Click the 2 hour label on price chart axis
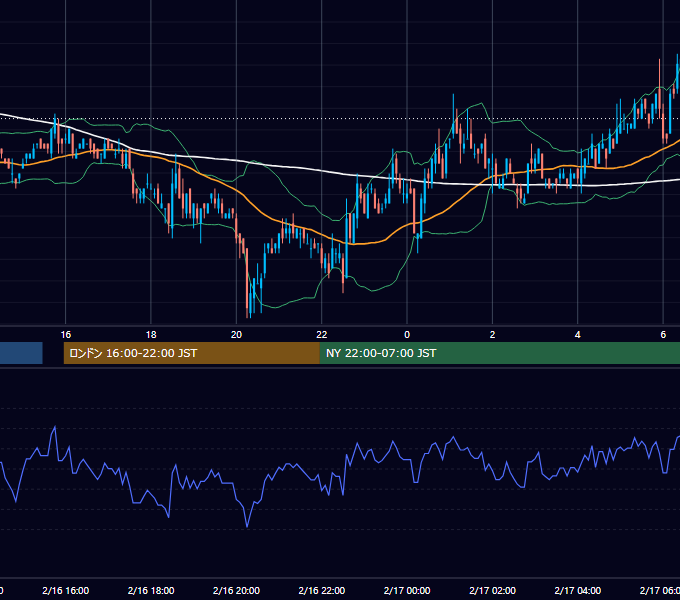 [x=492, y=335]
